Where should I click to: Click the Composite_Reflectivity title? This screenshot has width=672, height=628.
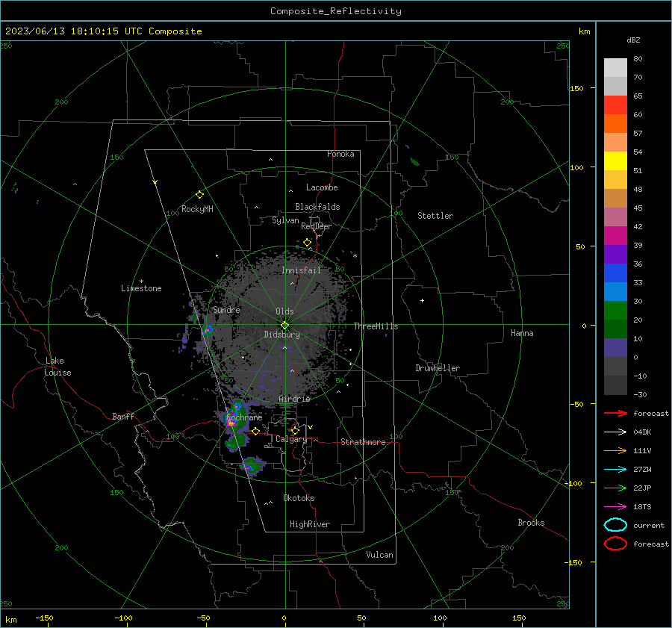(x=335, y=11)
